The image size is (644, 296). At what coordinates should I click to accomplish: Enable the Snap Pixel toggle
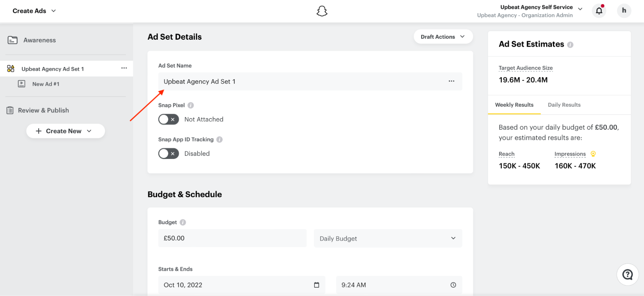pyautogui.click(x=168, y=119)
